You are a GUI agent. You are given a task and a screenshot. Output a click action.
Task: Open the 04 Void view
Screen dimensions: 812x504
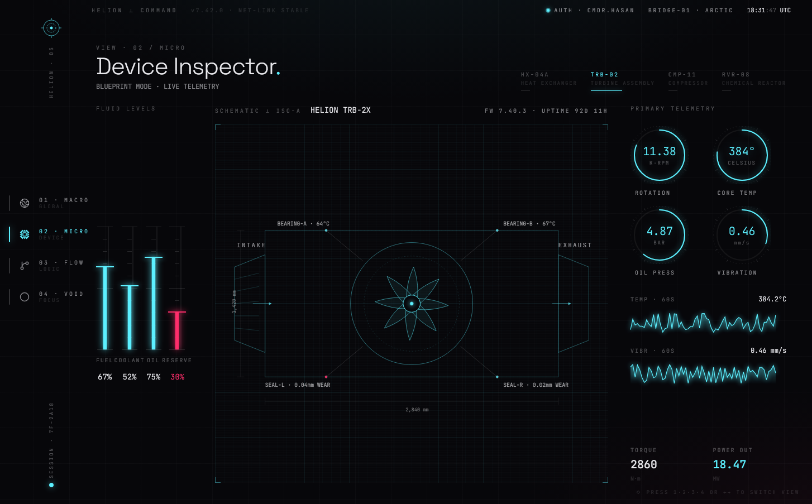pyautogui.click(x=49, y=297)
